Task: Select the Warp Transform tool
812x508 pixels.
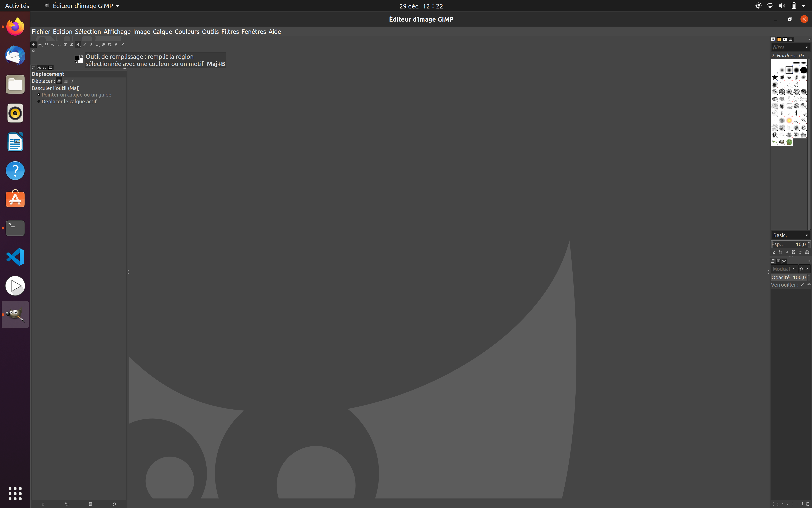Action: (72, 45)
